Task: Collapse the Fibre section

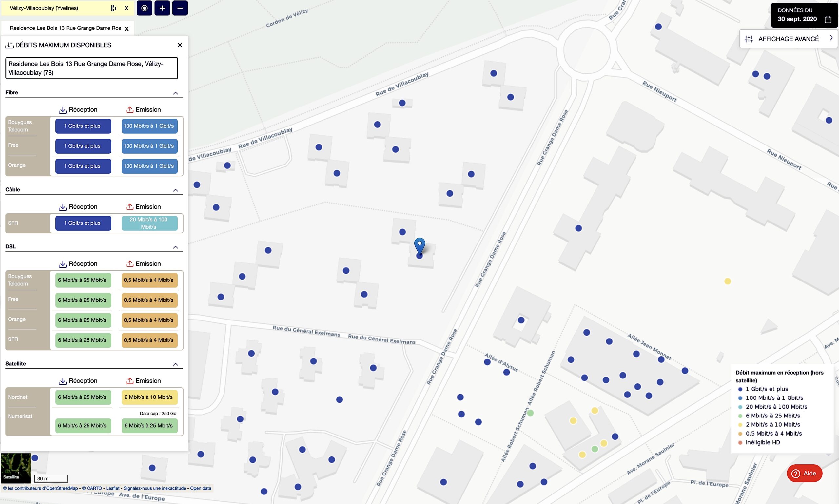Action: click(x=175, y=93)
